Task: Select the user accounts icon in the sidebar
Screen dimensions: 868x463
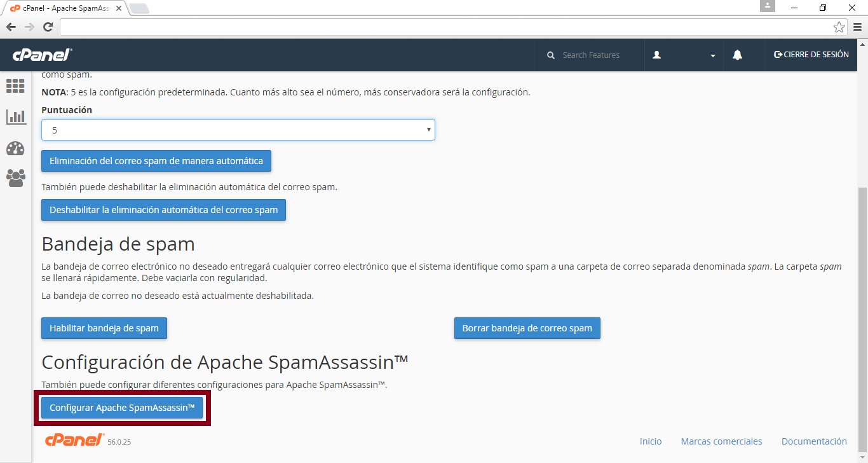Action: pos(15,179)
